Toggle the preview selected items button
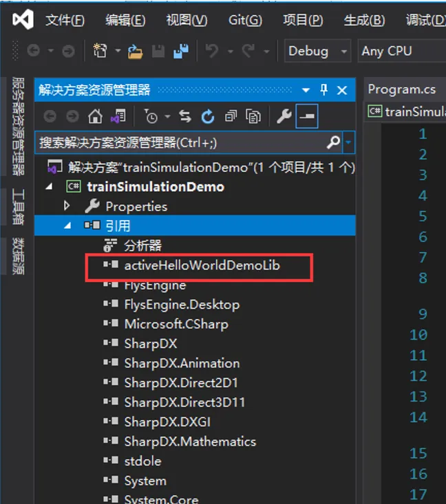The image size is (446, 504). pyautogui.click(x=307, y=116)
